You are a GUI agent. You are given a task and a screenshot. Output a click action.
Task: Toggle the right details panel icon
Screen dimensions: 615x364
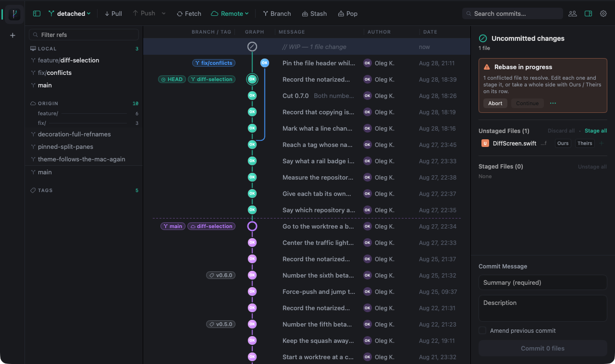coord(588,13)
